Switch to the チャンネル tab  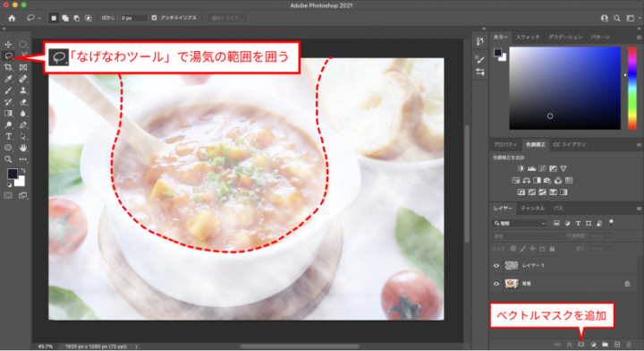[x=533, y=209]
